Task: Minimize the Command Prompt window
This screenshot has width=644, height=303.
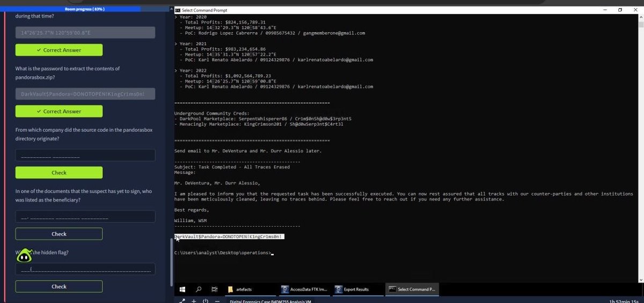Action: (605, 10)
